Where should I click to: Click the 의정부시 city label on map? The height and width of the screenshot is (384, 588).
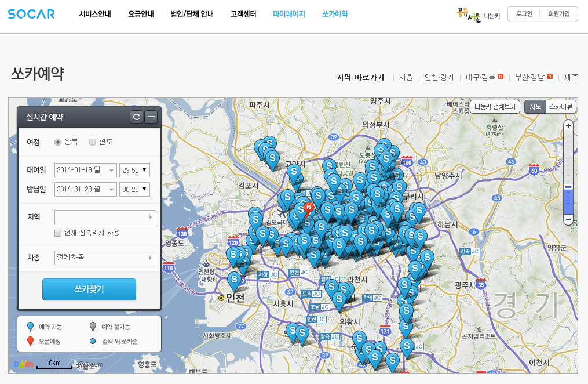pos(376,125)
